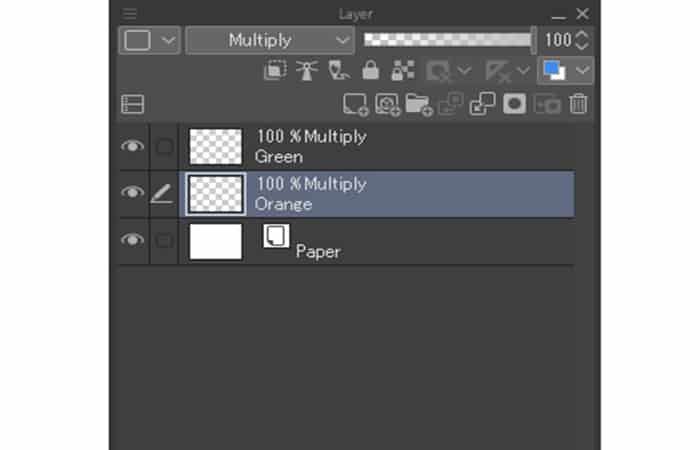Select the Orange layer name text

point(283,204)
